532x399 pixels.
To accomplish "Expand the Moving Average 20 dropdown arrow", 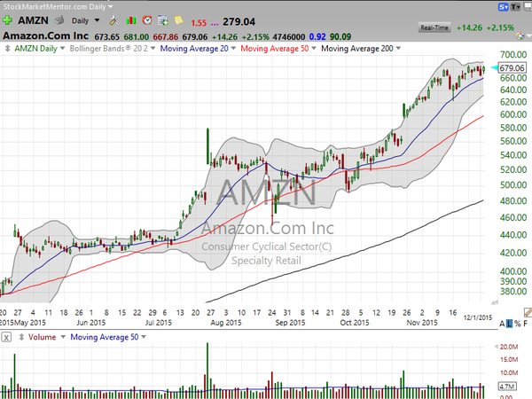I will point(233,49).
